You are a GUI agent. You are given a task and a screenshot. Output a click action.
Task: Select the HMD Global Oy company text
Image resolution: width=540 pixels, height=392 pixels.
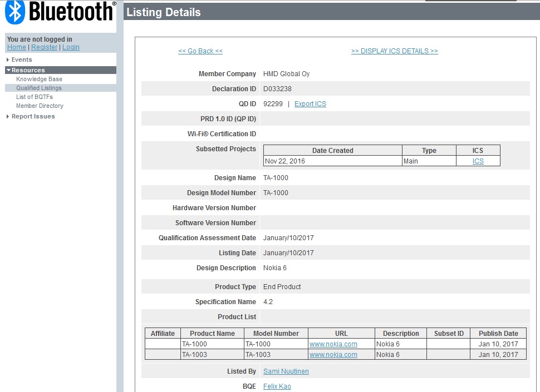(287, 74)
